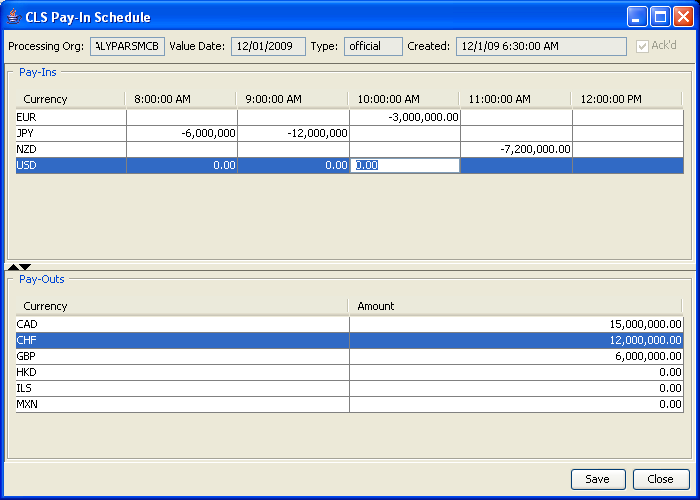The width and height of the screenshot is (700, 500).
Task: Click the JPY -12,000,000 cell
Action: tap(293, 133)
